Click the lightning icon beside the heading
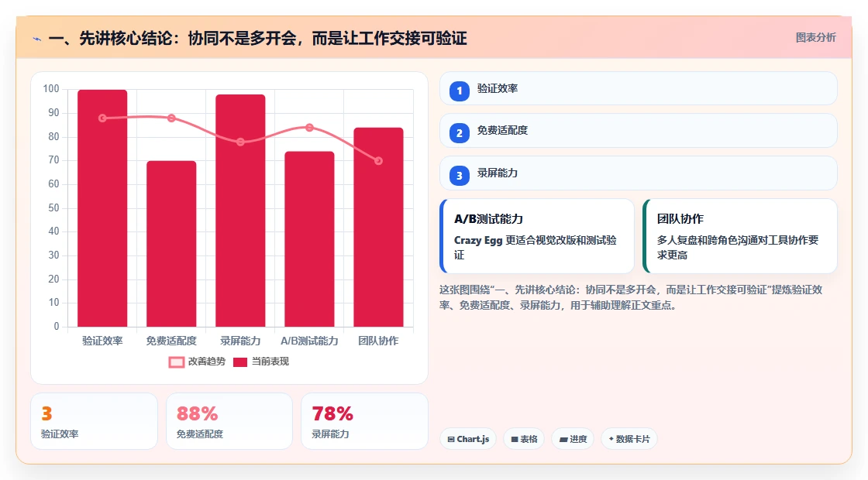The width and height of the screenshot is (868, 480). [x=37, y=39]
